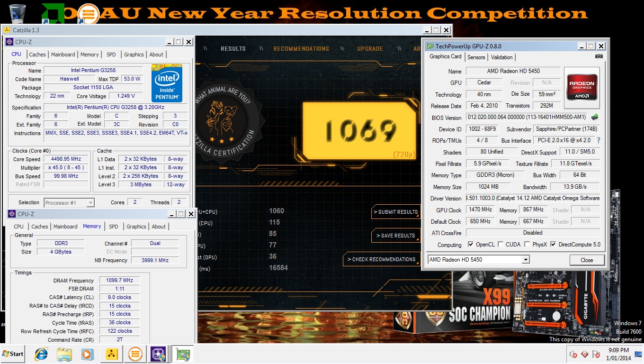Click the GPU Clock value 1470 MHz

pyautogui.click(x=480, y=209)
